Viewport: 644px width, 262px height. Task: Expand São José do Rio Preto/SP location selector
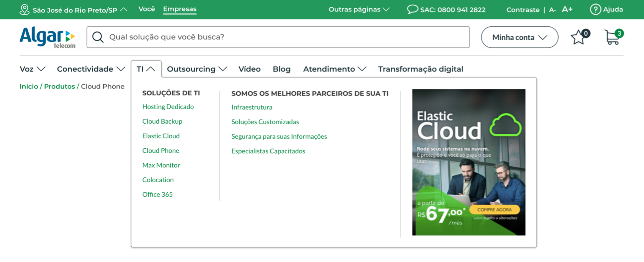[80, 10]
